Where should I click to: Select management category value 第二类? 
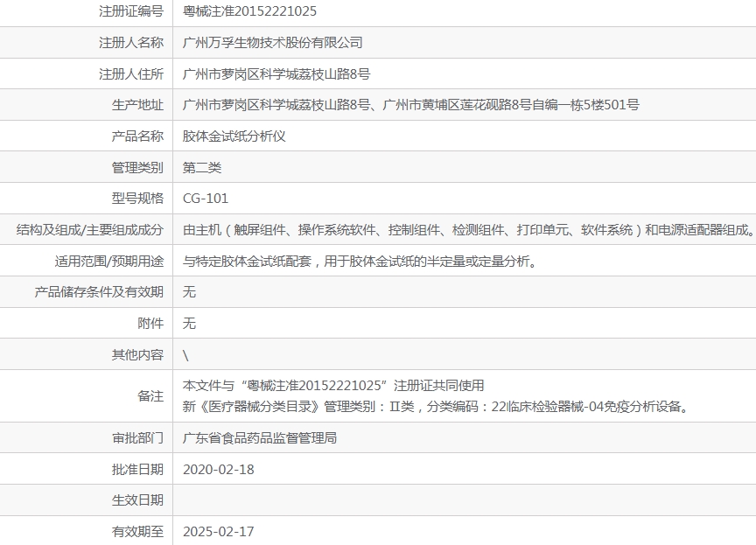point(202,167)
